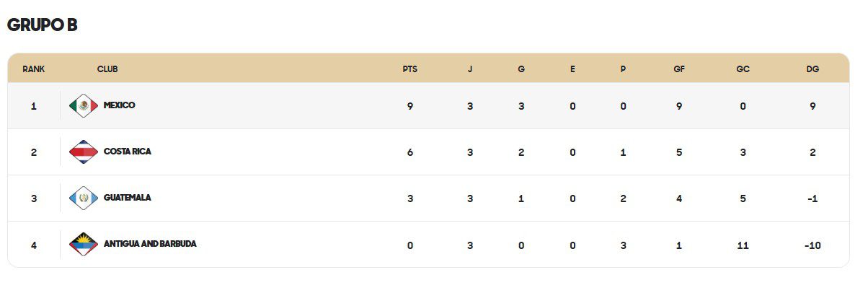Select the RANK column header

pyautogui.click(x=34, y=69)
